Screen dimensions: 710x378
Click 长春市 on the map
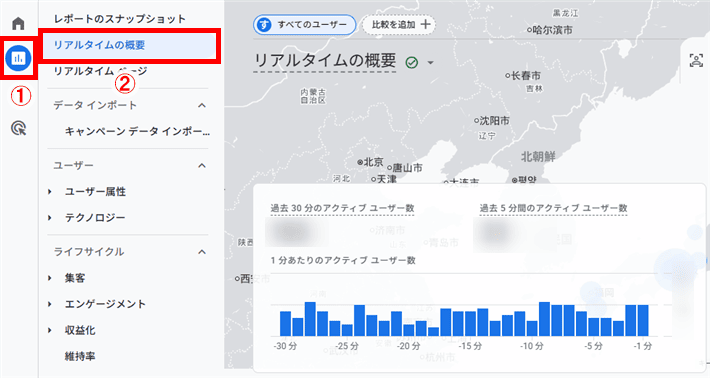pyautogui.click(x=523, y=76)
